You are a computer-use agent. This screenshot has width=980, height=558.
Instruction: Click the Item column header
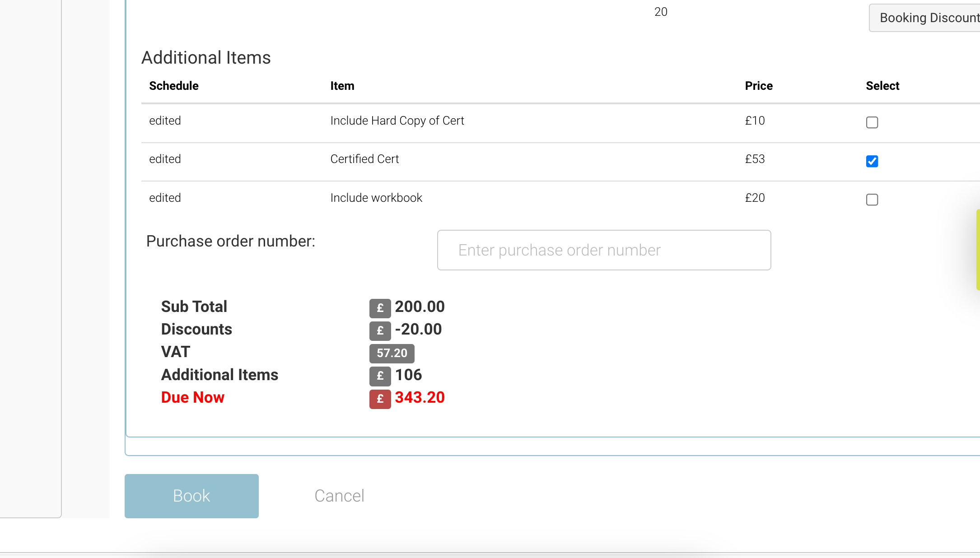[x=342, y=86]
